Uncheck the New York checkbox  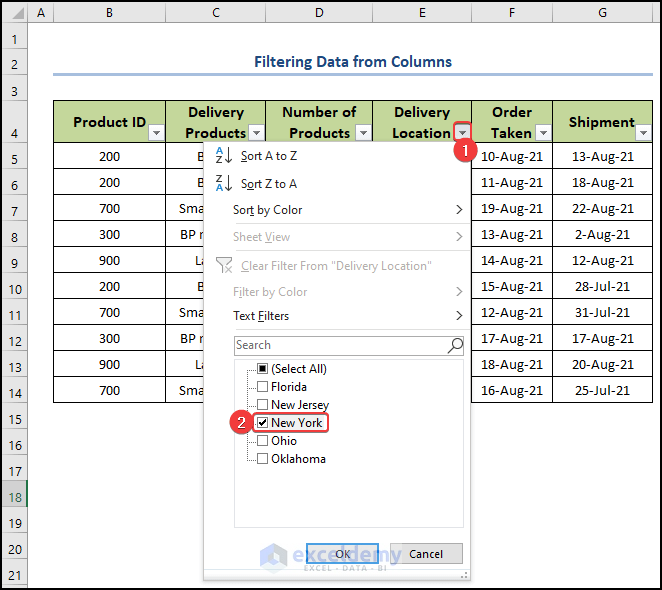click(262, 423)
